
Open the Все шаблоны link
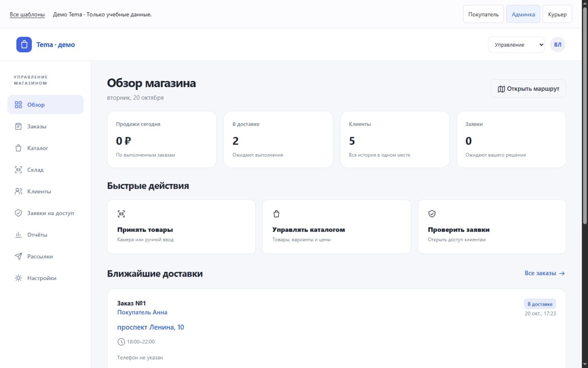pos(27,14)
